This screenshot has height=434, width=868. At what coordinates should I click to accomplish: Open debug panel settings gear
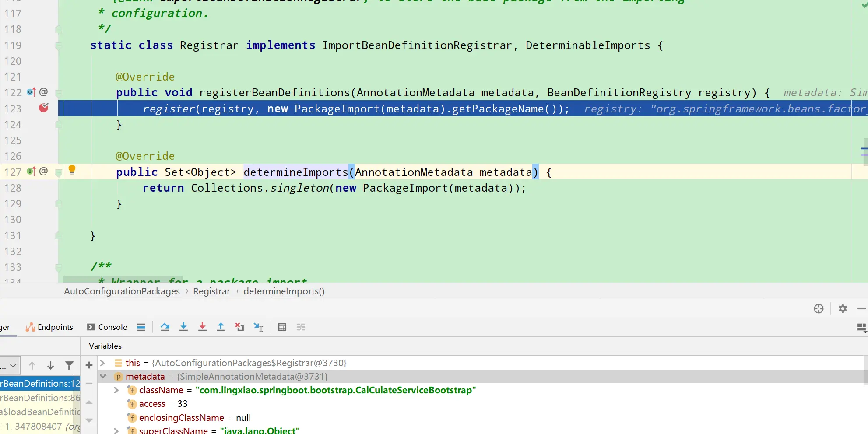click(843, 309)
